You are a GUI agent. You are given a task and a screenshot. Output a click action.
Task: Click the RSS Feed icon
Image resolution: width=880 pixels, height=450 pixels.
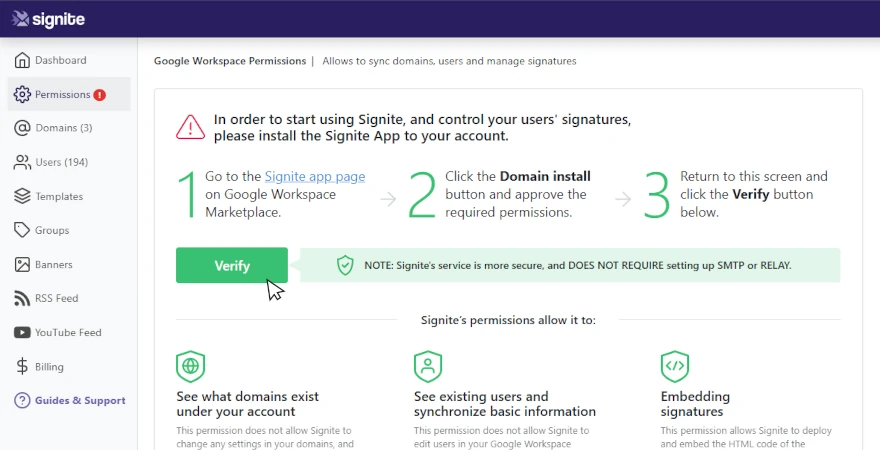click(x=22, y=299)
